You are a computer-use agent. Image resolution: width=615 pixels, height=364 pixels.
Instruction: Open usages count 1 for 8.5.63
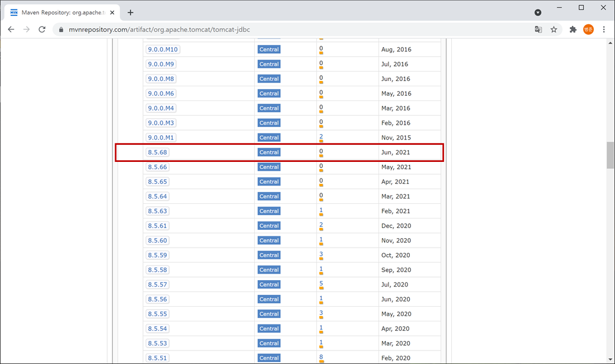[x=321, y=210]
